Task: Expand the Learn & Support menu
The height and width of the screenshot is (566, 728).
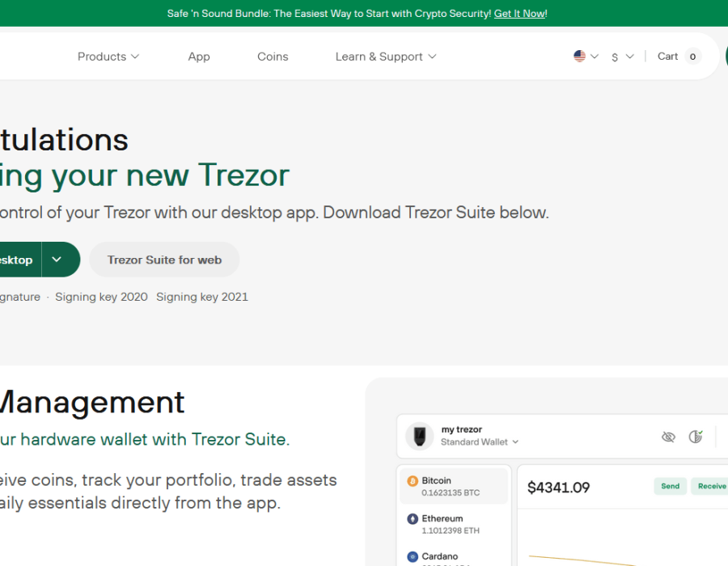Action: click(386, 57)
